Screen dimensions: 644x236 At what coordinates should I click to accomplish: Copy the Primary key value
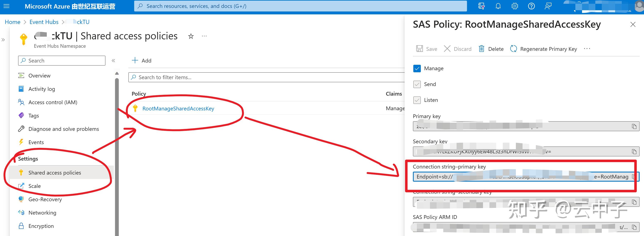click(x=634, y=126)
